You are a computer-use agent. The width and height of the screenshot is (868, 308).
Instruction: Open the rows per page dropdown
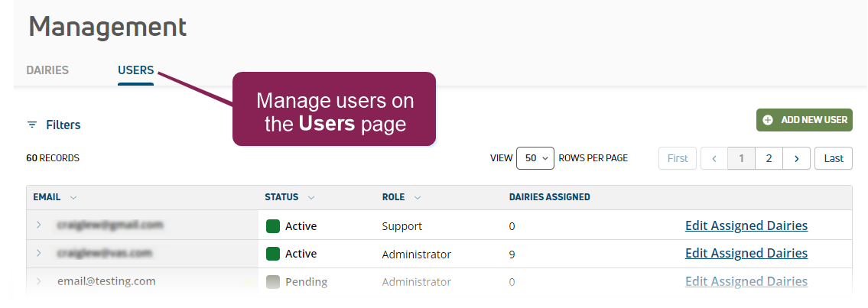coord(535,158)
